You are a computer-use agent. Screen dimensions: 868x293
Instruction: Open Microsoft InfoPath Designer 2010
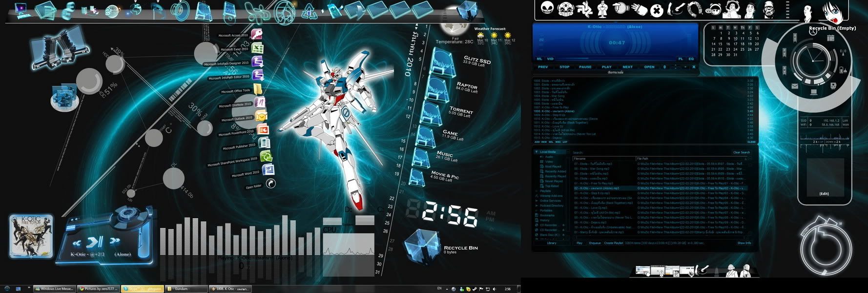(257, 62)
